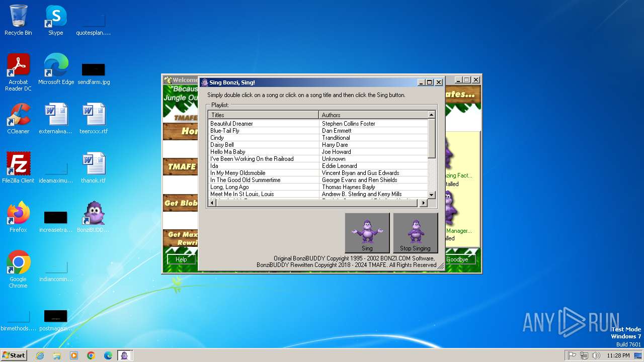Viewport: 644px width, 362px height.
Task: Select the quotesplan desktop file
Action: pos(94,24)
